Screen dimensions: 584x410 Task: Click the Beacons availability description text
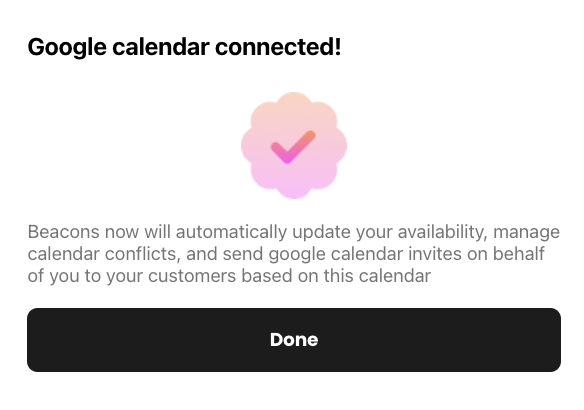pyautogui.click(x=294, y=254)
